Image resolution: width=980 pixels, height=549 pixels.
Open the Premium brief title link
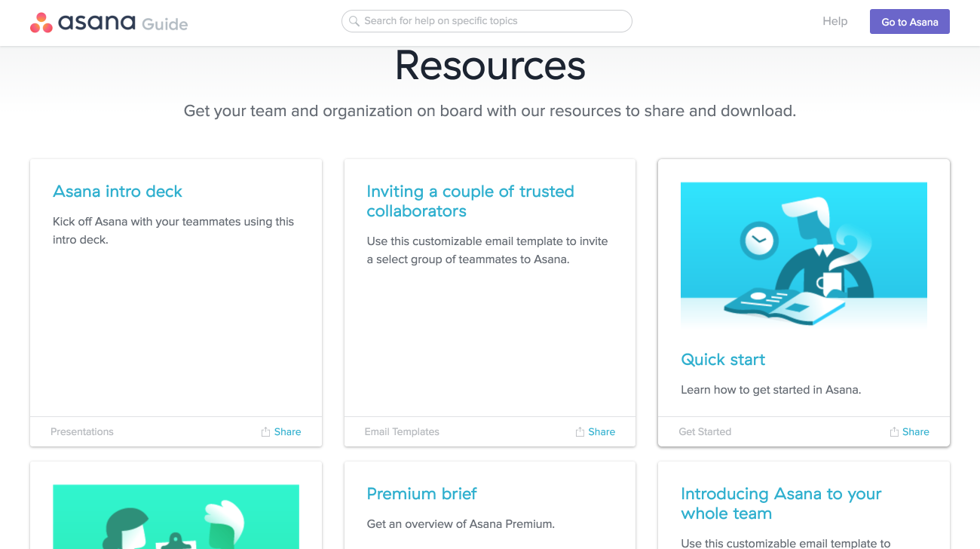click(421, 494)
